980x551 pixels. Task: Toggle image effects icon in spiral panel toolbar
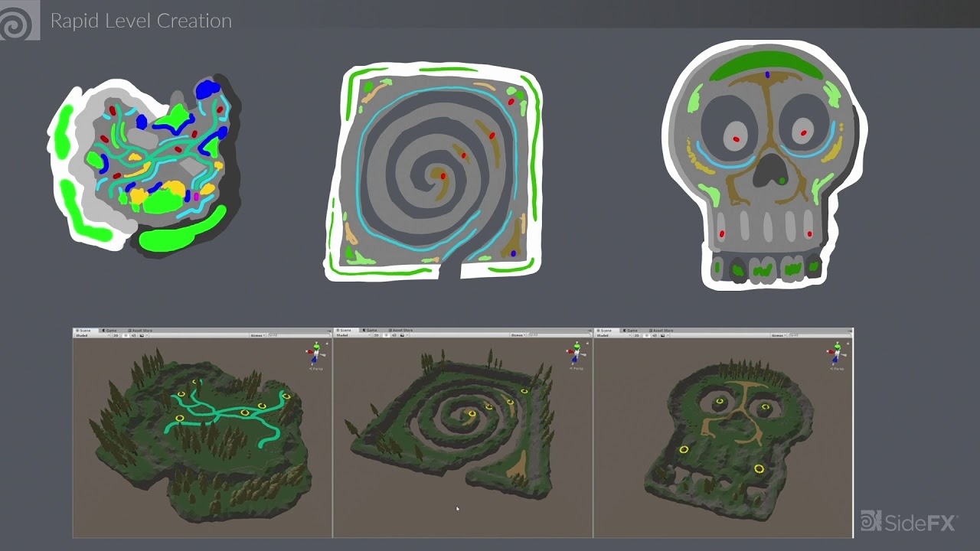click(x=402, y=335)
